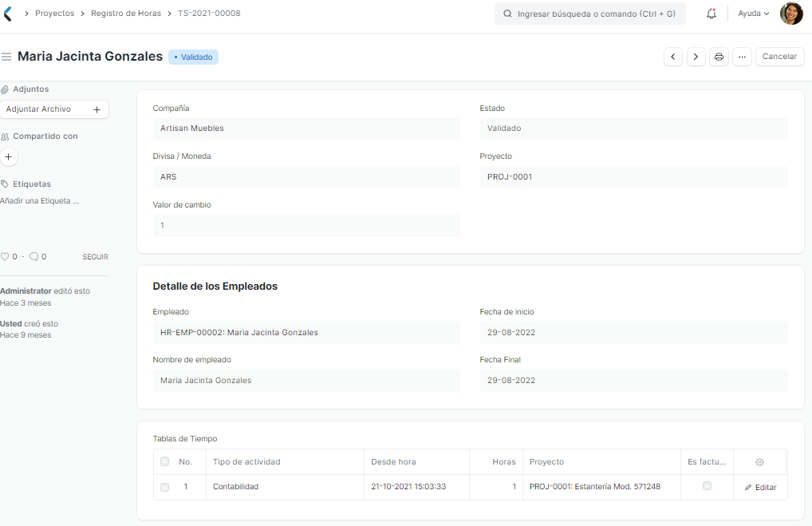Focus the search or command bar

(x=589, y=14)
